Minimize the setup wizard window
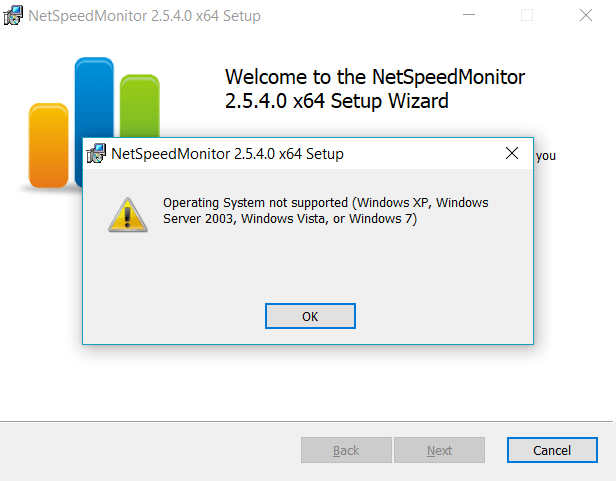Screen dimensions: 616x481 pyautogui.click(x=469, y=15)
